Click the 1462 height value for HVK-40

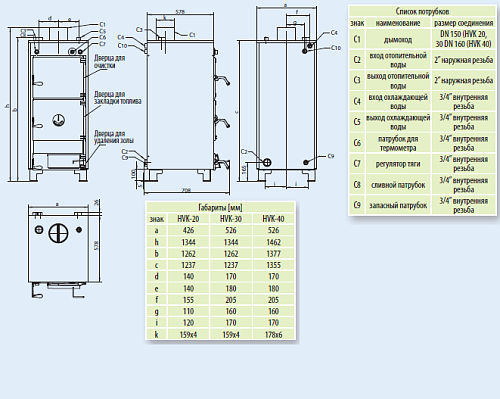click(273, 242)
